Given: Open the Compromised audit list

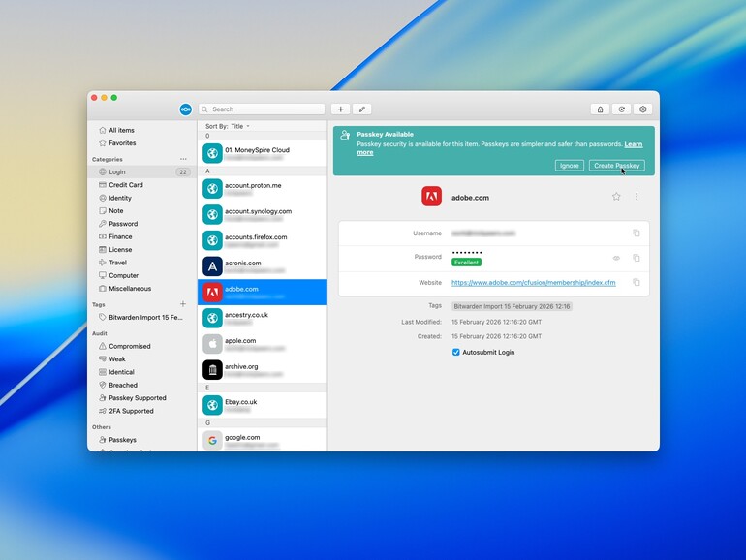Looking at the screenshot, I should (x=141, y=346).
